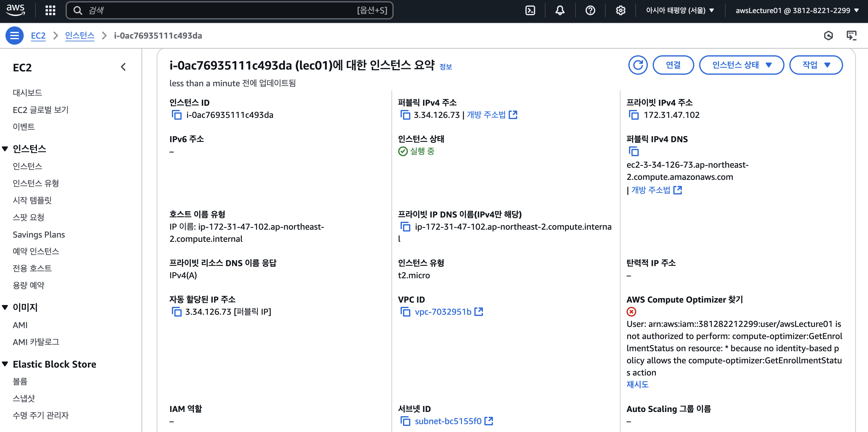Refresh the instance summary
The image size is (868, 432).
coord(637,65)
